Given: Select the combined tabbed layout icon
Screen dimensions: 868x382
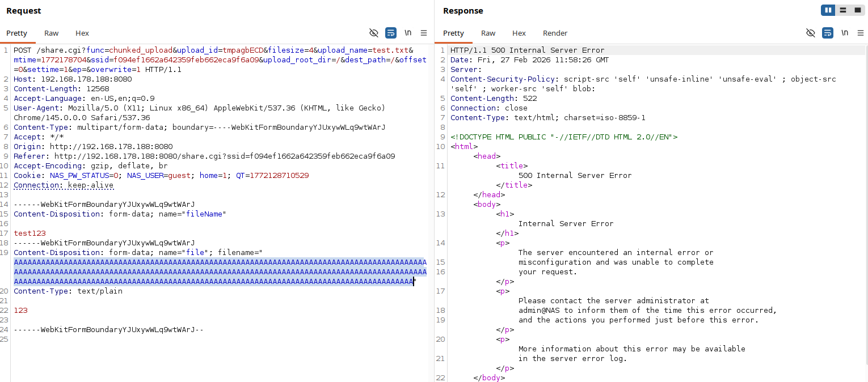Looking at the screenshot, I should [x=857, y=10].
